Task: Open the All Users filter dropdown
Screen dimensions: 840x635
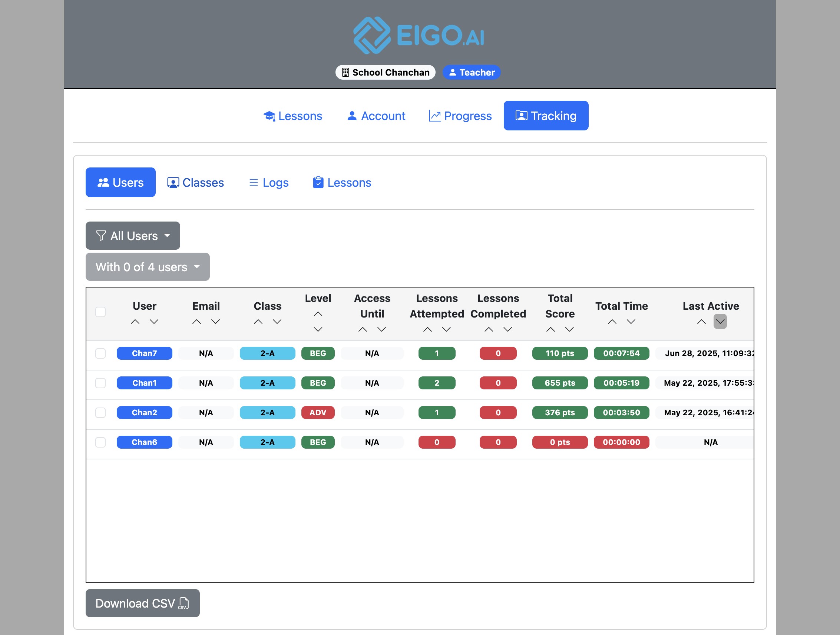Action: (133, 236)
